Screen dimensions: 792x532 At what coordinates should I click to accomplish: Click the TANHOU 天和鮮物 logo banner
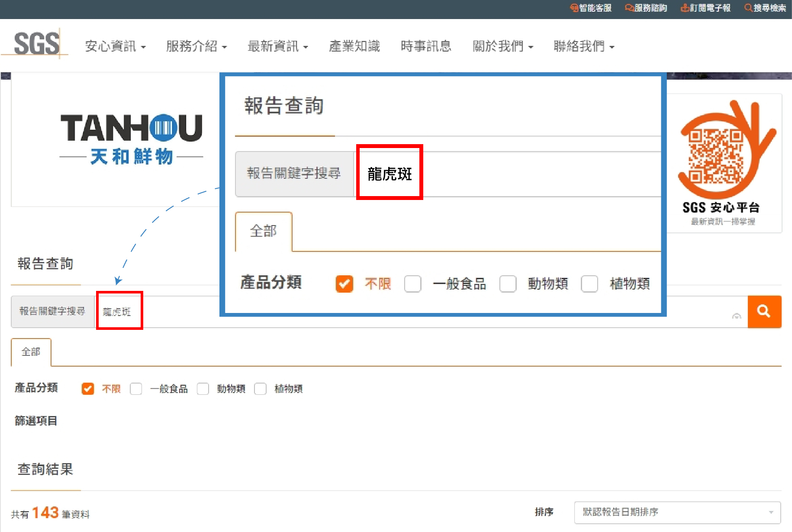tap(131, 139)
